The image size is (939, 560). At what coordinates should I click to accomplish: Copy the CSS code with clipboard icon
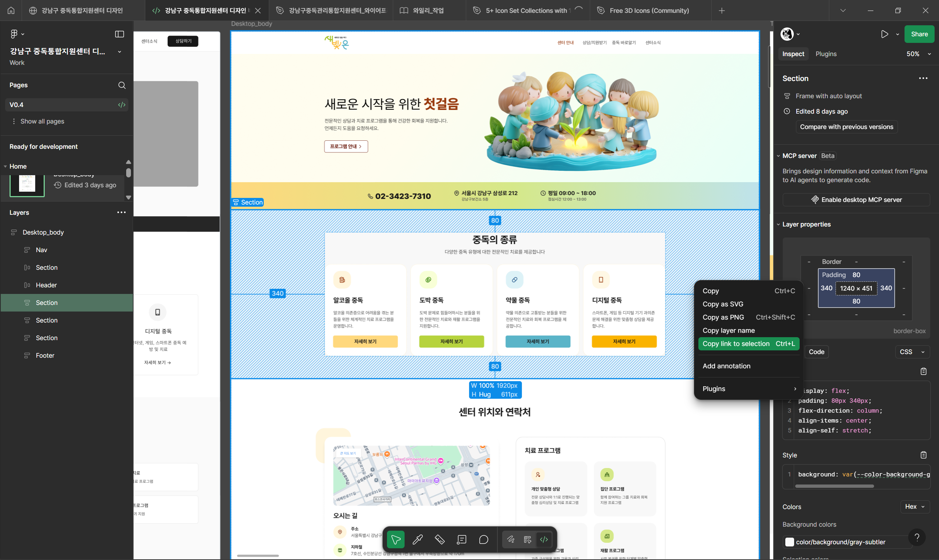pos(923,371)
